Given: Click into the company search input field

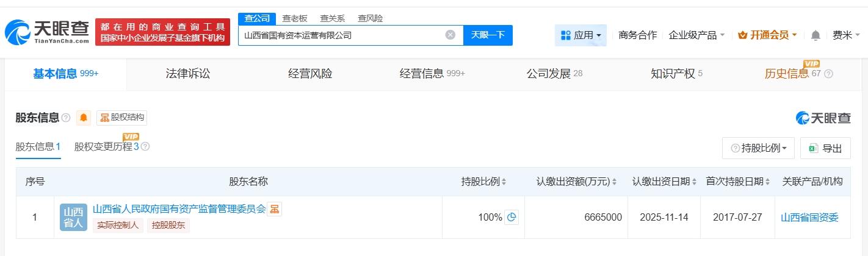Looking at the screenshot, I should [342, 35].
